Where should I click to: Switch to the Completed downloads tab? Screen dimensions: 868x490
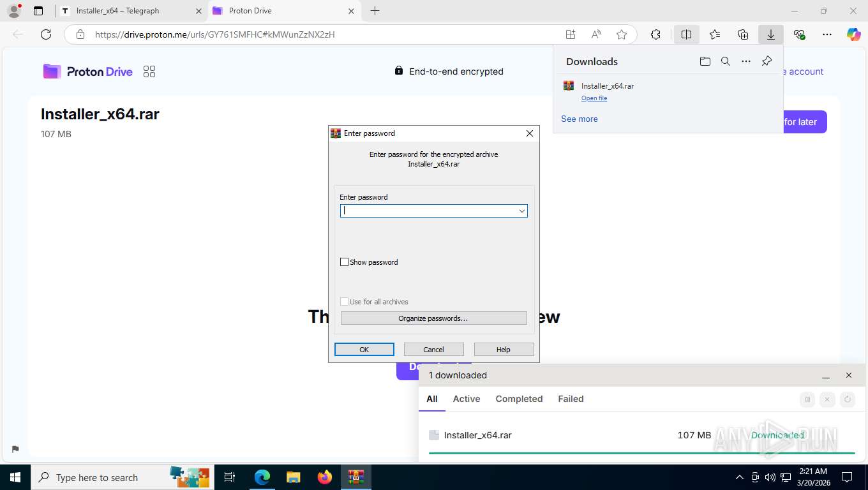click(x=519, y=399)
